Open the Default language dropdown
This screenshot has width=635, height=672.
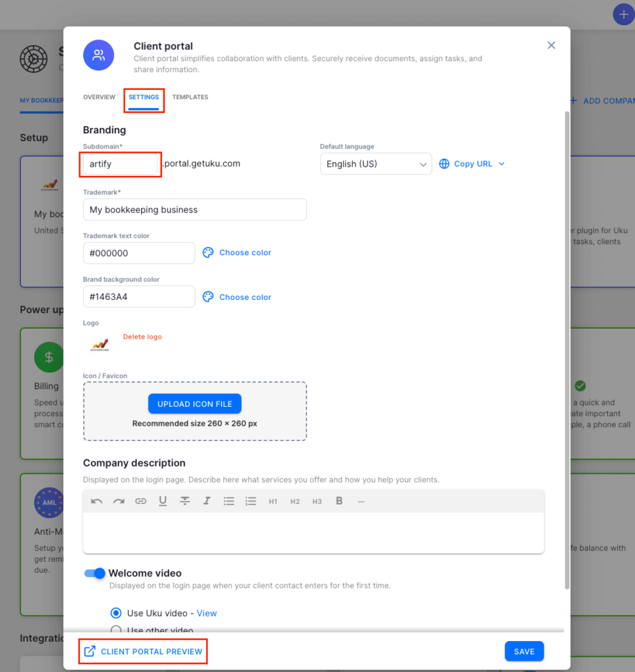pyautogui.click(x=376, y=163)
